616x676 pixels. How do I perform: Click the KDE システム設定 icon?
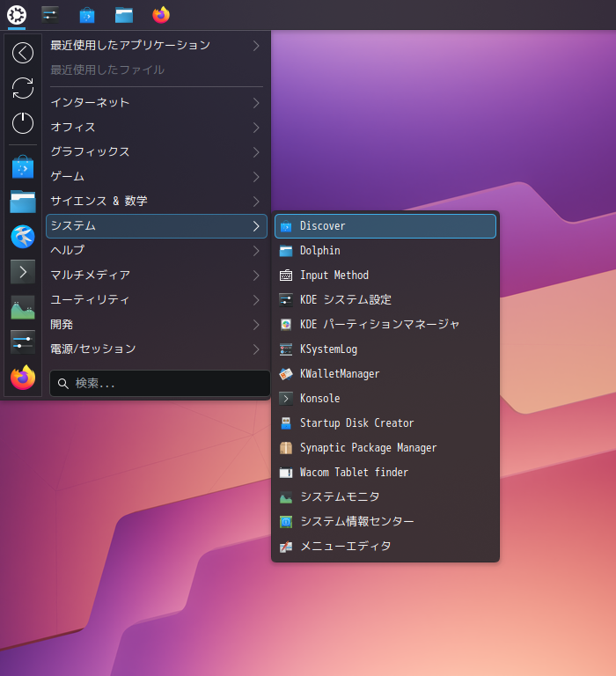pos(286,300)
